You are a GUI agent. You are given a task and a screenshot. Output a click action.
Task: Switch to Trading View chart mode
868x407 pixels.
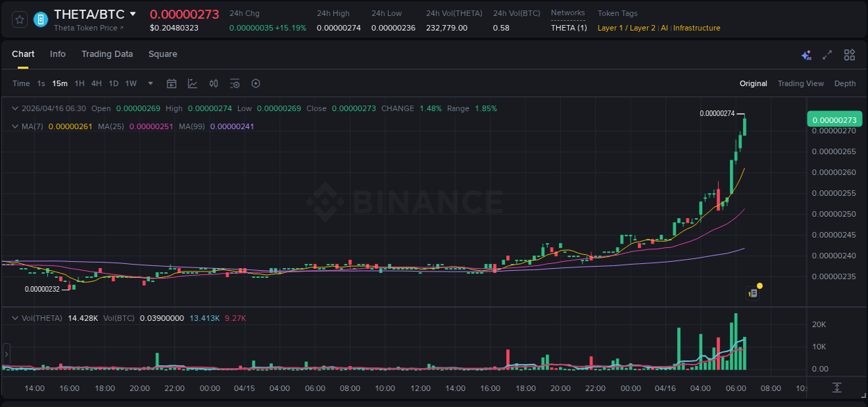pos(801,83)
